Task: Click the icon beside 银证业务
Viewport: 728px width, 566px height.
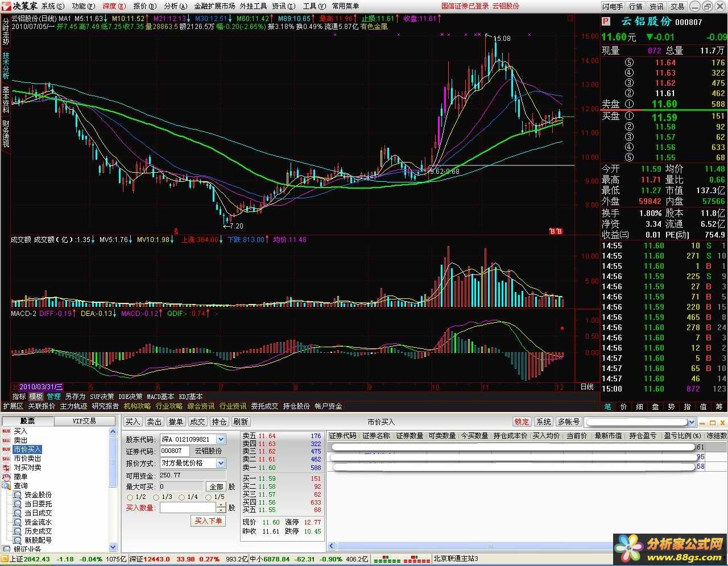Action: (6, 549)
